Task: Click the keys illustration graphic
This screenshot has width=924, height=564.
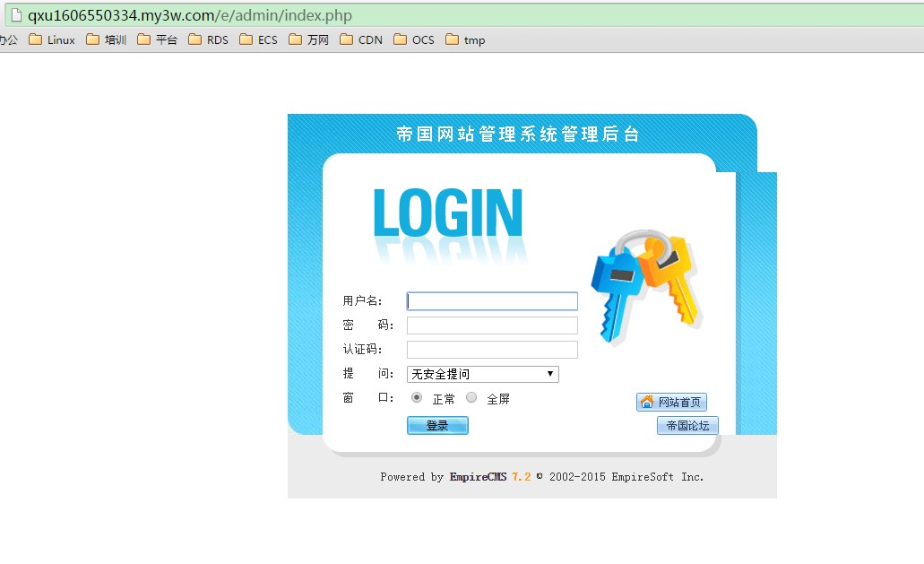Action: [x=645, y=285]
